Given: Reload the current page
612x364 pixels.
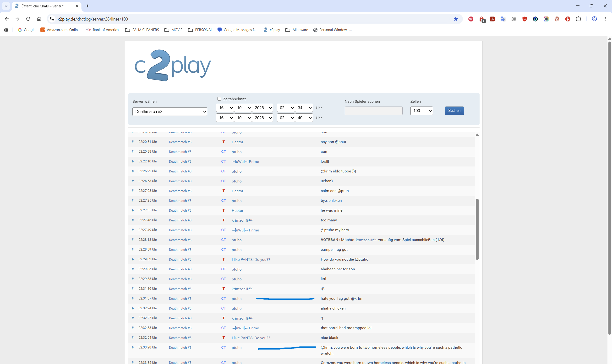Looking at the screenshot, I should click(x=28, y=19).
